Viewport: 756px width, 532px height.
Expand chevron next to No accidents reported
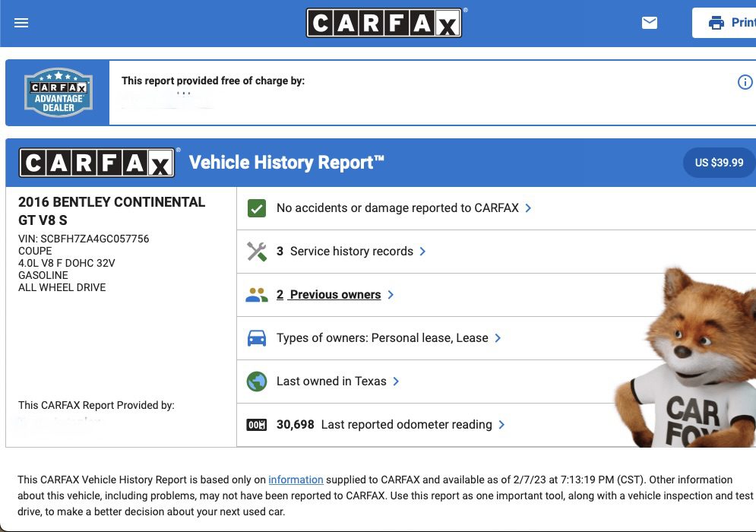point(528,208)
